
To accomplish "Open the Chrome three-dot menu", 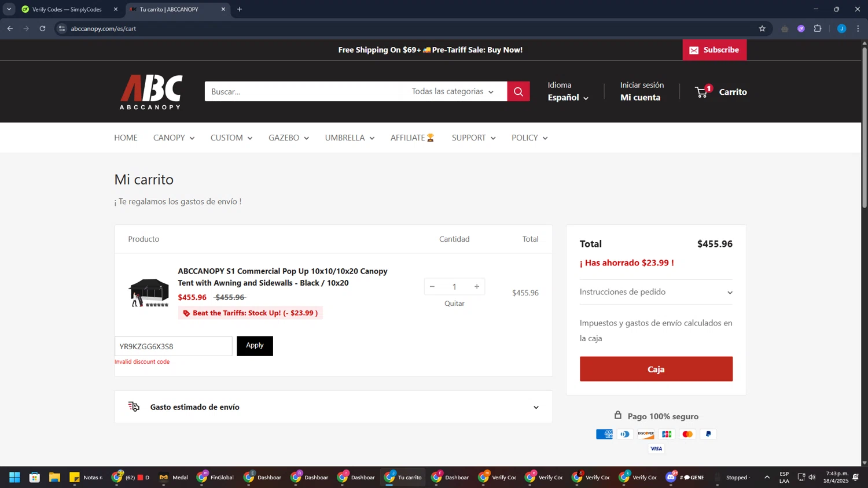I will [858, 28].
